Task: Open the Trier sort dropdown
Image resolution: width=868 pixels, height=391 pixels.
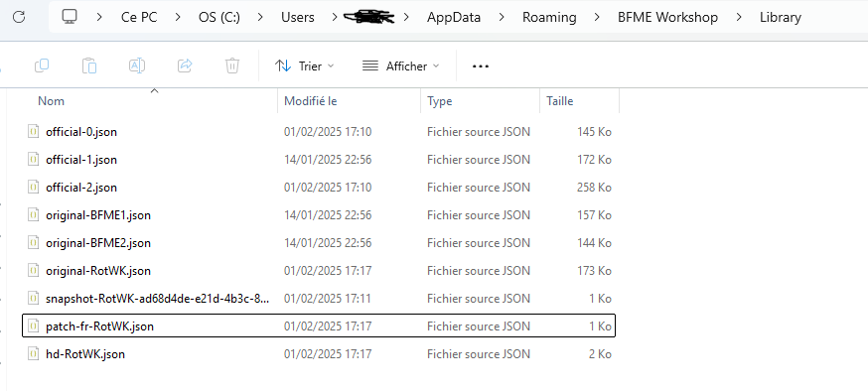Action: click(x=305, y=66)
